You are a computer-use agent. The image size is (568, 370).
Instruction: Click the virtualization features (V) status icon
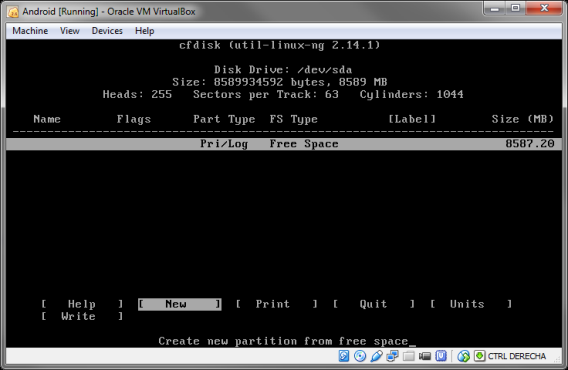[x=441, y=356]
